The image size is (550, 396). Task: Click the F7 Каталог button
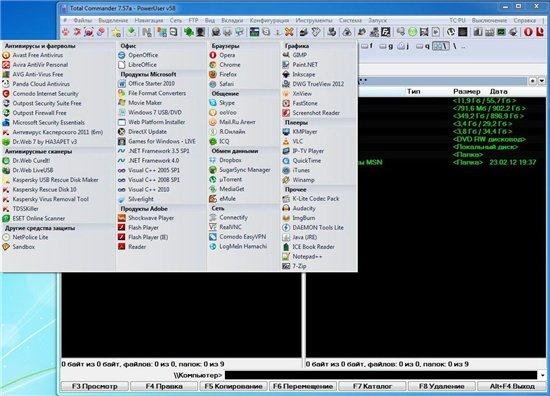coord(372,386)
